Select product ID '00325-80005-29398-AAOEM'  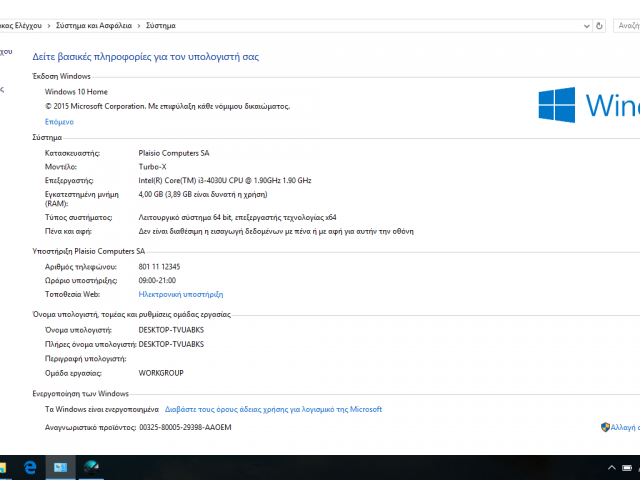tap(185, 427)
